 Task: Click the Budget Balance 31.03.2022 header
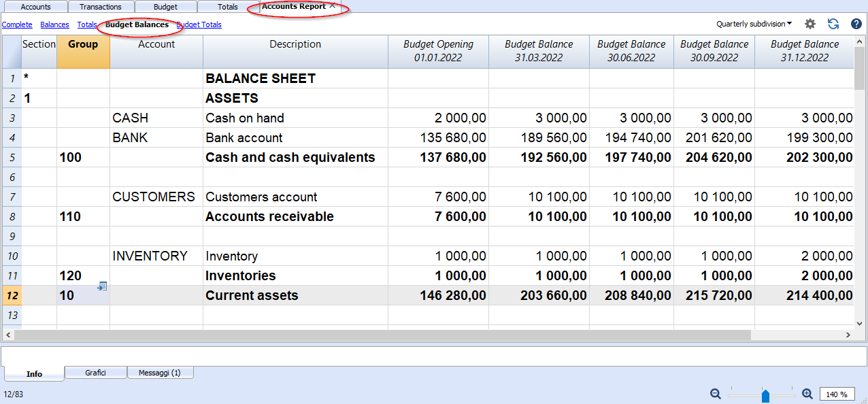click(539, 51)
